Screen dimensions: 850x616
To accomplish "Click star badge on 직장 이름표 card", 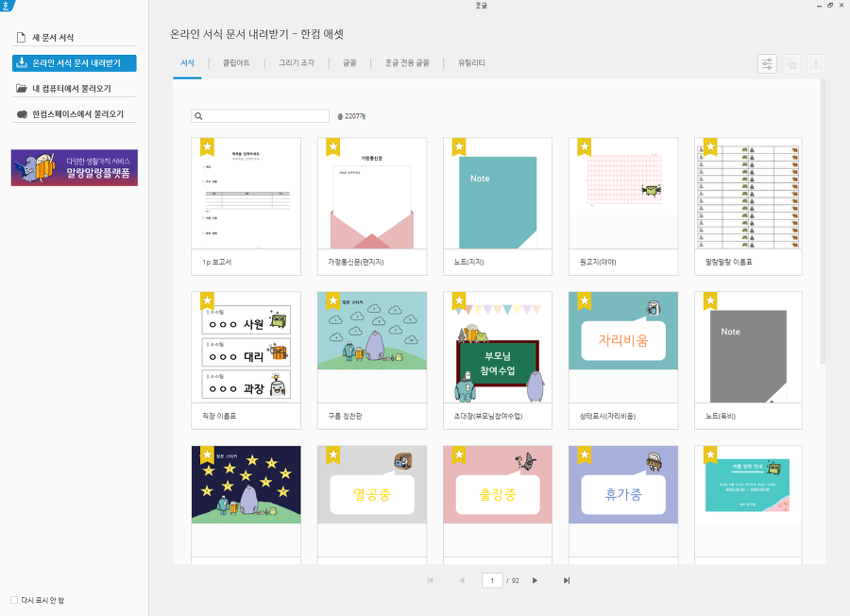I will (207, 300).
